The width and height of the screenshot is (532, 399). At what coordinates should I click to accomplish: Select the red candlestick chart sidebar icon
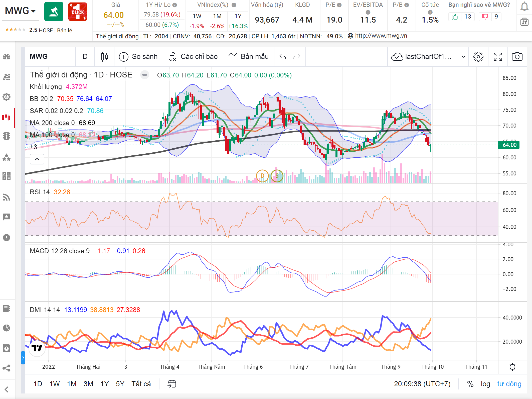6,117
